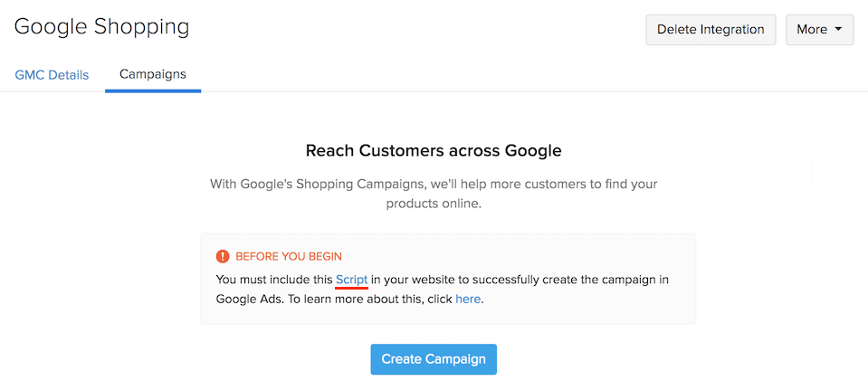This screenshot has height=390, width=868.
Task: Click the 'products online.' text line
Action: tap(434, 204)
